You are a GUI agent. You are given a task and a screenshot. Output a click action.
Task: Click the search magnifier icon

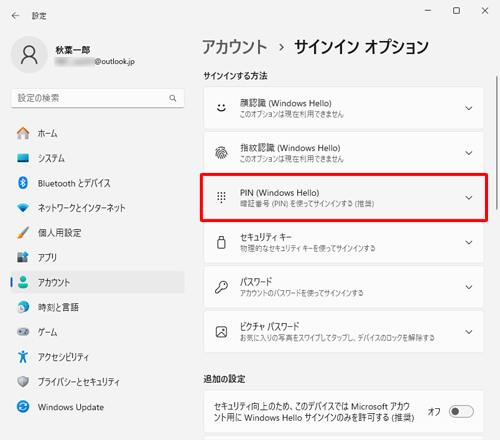(x=173, y=98)
